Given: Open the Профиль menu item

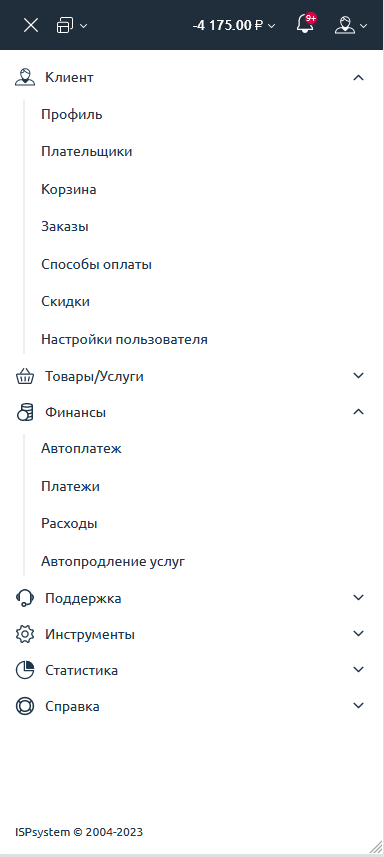Looking at the screenshot, I should [72, 114].
